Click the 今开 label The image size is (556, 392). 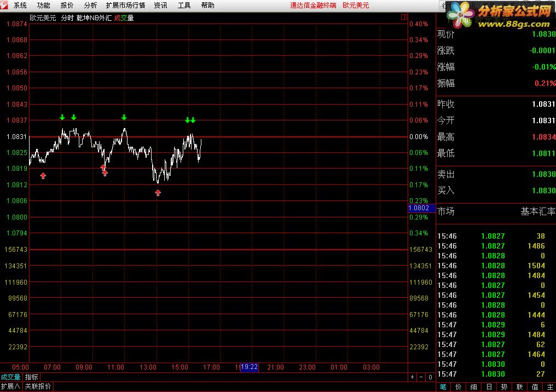click(445, 120)
